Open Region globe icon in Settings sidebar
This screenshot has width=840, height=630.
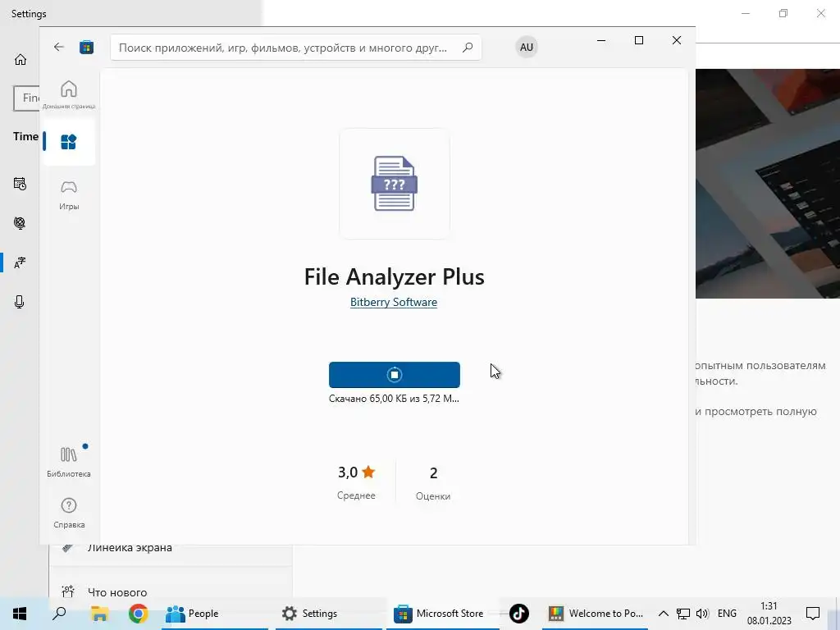click(x=20, y=223)
